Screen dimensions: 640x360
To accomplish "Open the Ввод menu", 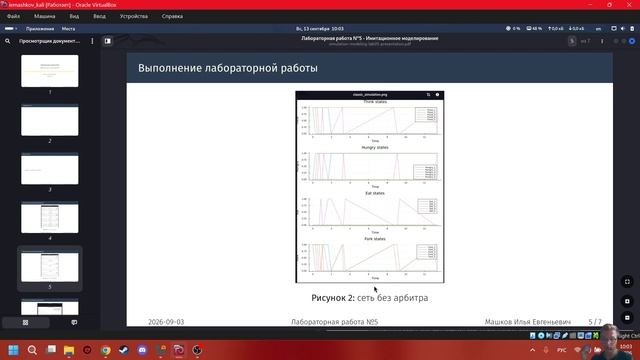I will pyautogui.click(x=99, y=16).
